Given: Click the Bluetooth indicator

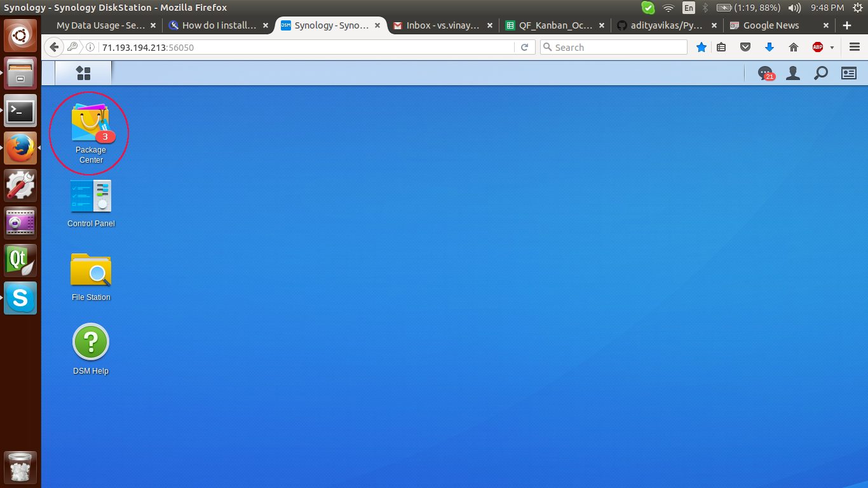Looking at the screenshot, I should click(705, 8).
